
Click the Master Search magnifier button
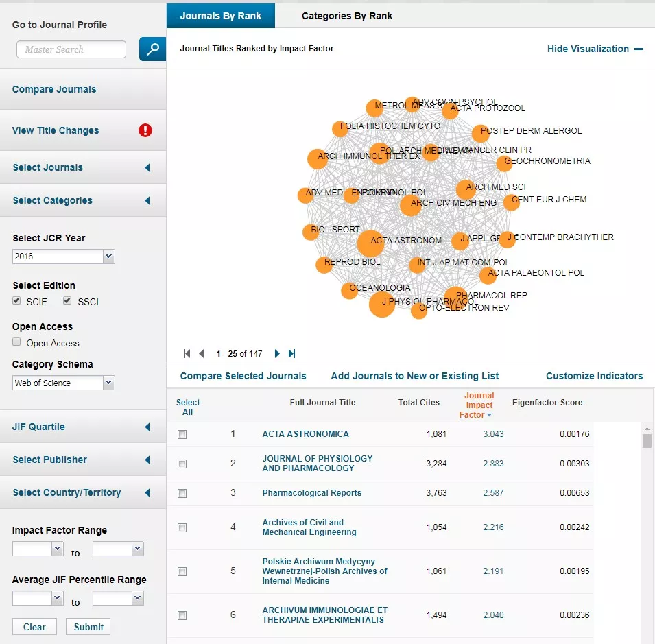(152, 49)
